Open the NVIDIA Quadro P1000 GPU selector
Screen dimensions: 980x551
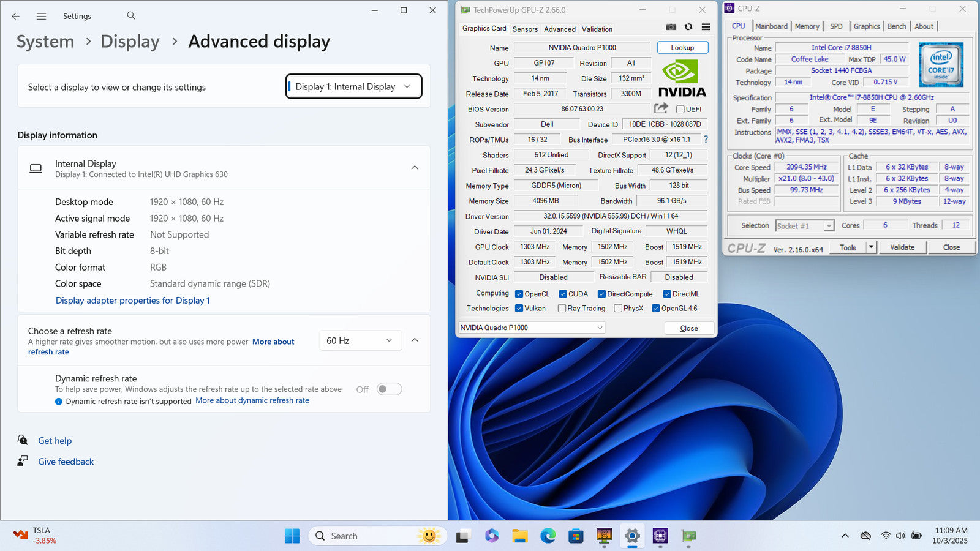(x=531, y=328)
